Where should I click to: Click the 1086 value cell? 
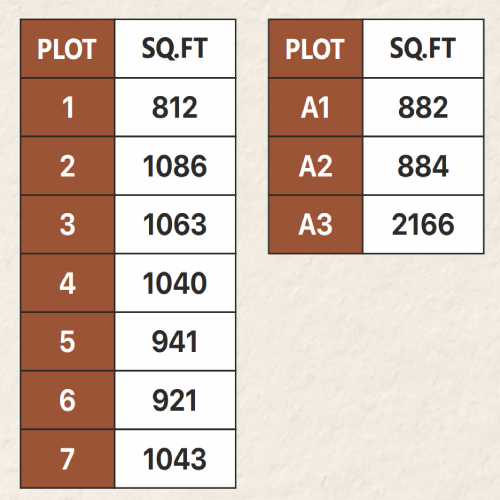(x=175, y=166)
